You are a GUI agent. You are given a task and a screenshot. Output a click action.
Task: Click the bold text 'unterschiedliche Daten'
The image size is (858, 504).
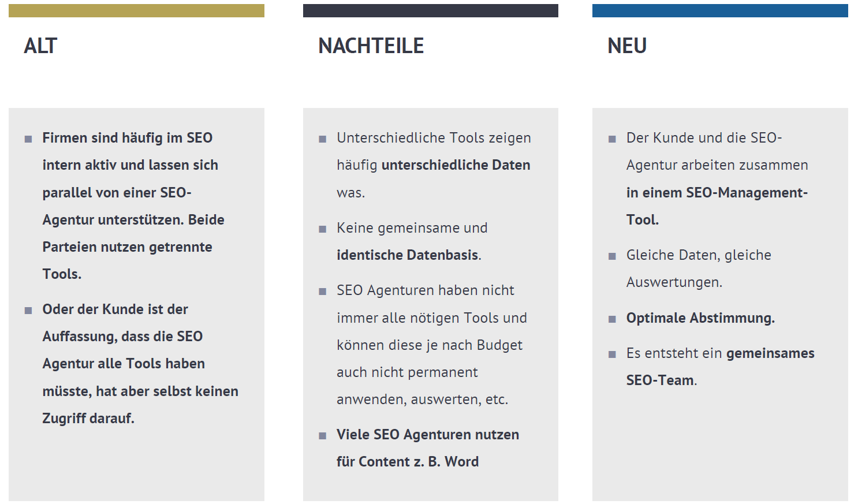coord(456,165)
